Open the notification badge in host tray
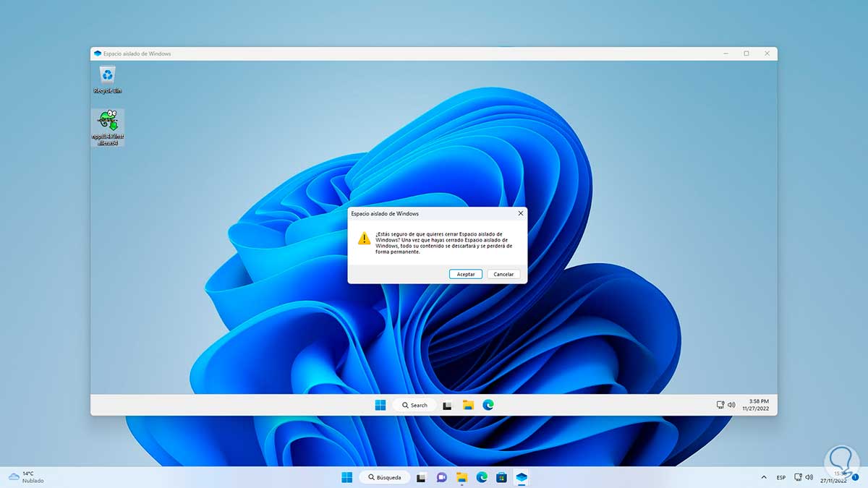868x488 pixels. point(855,477)
